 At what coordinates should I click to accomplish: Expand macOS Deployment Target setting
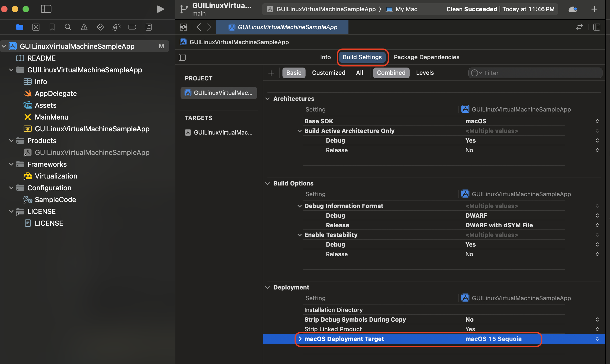pos(300,339)
